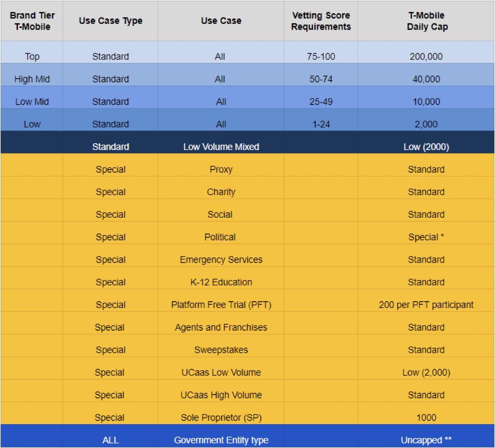Click the Special * daily cap cell
495x448 pixels.
coord(426,237)
